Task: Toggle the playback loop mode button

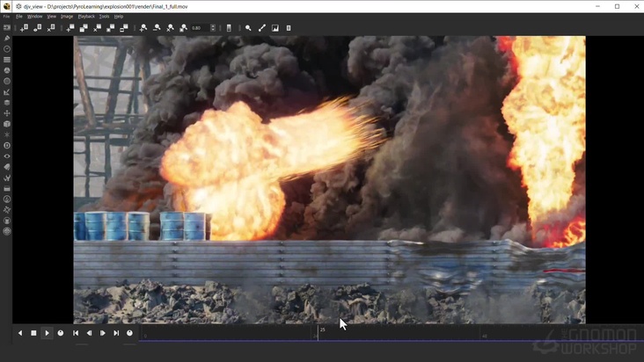Action: [x=61, y=333]
